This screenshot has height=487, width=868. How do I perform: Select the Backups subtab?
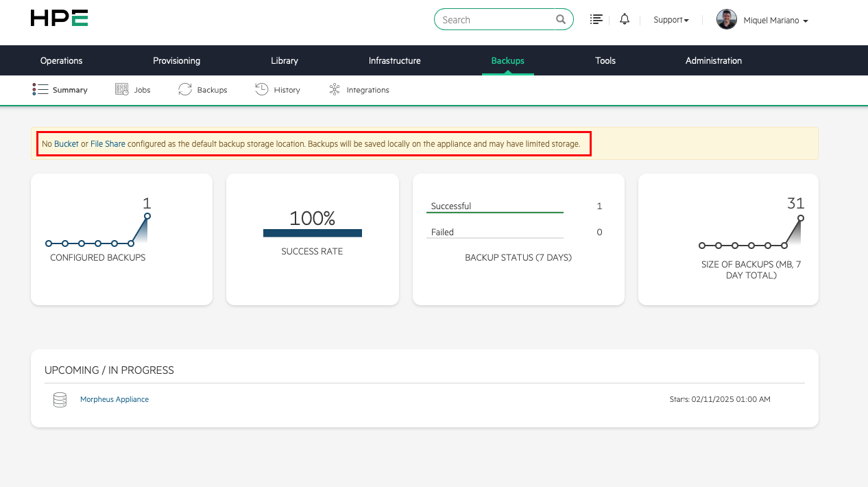coord(211,90)
